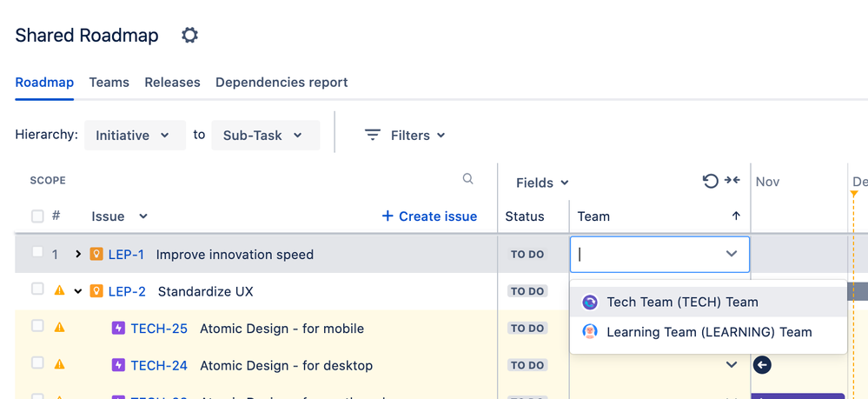Click the Team column header

593,216
